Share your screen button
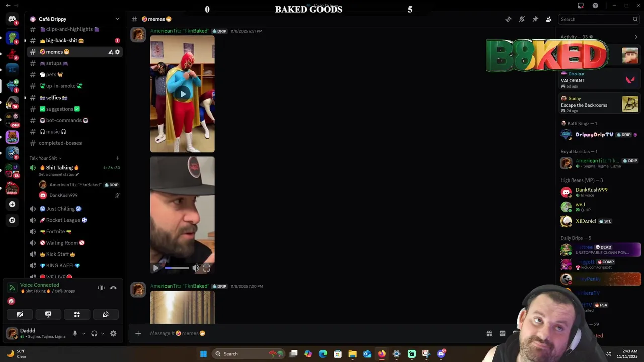This screenshot has height=362, width=644. pos(48,314)
